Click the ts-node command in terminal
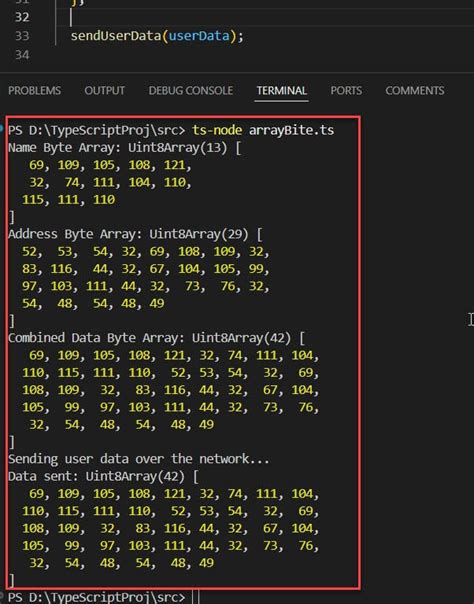Viewport: 474px width, 604px height. [217, 130]
